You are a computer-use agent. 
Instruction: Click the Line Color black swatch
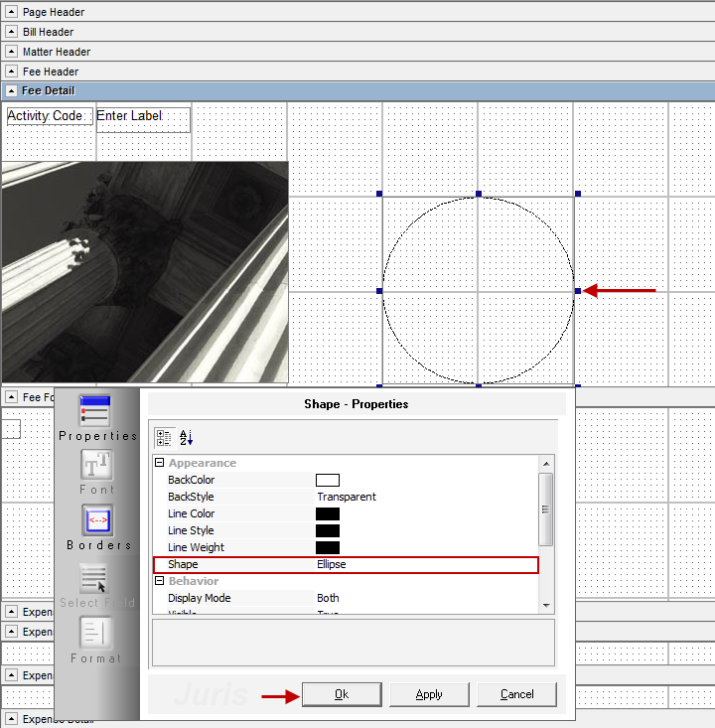click(x=328, y=514)
